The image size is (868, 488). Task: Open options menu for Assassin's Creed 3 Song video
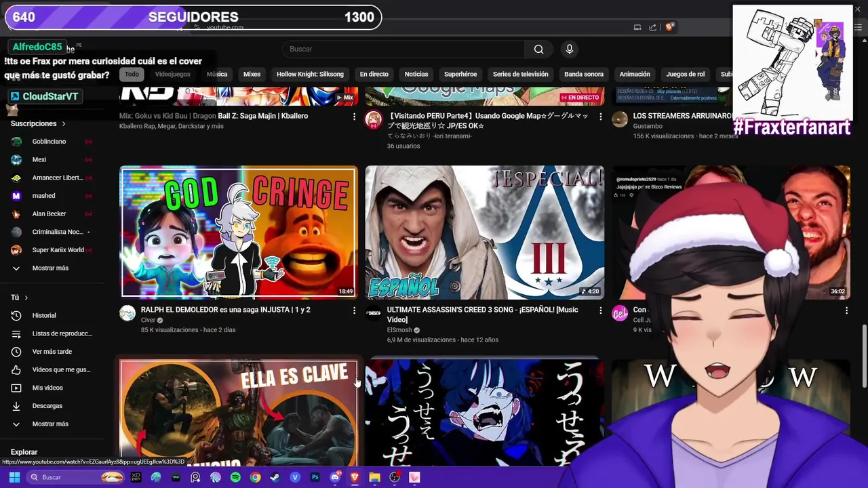point(600,310)
